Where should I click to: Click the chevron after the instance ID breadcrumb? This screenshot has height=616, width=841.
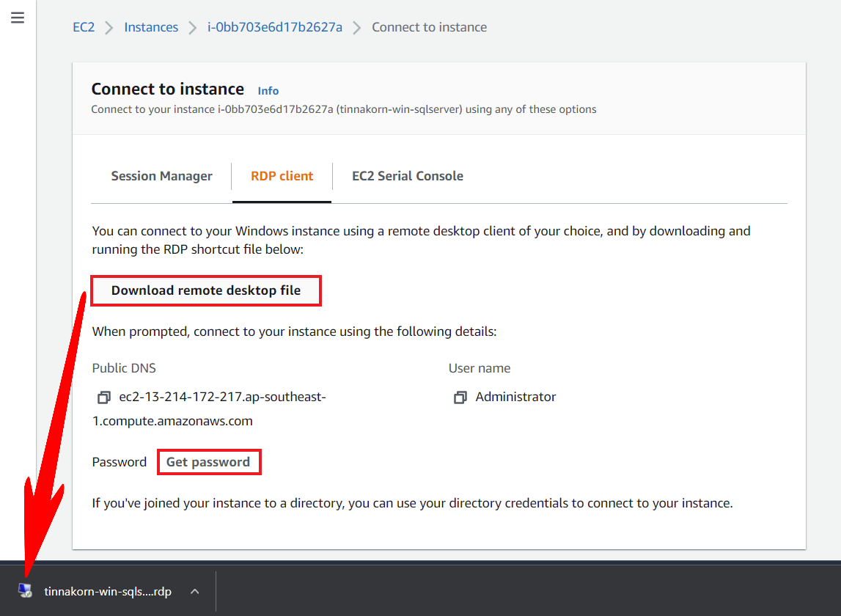click(356, 27)
